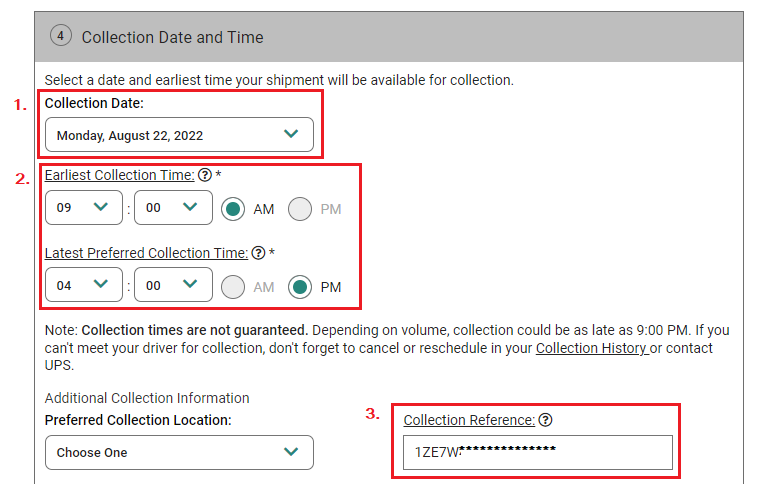Select AM for Earliest Collection Time
This screenshot has width=764, height=495.
(233, 209)
